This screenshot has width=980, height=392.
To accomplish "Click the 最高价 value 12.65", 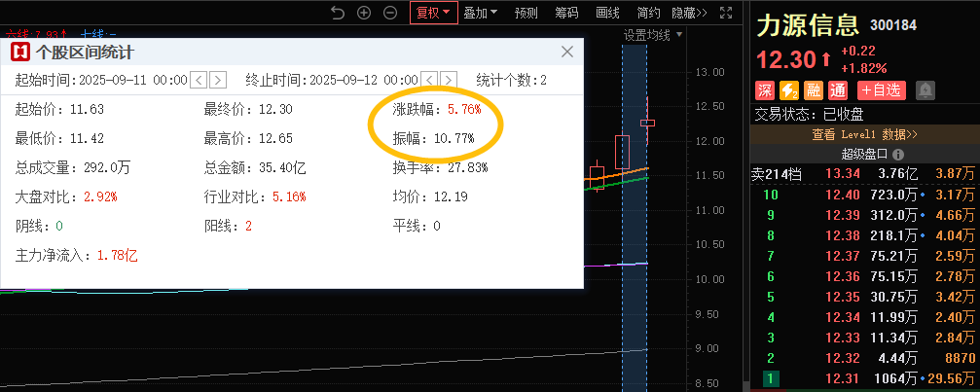I will (x=273, y=138).
